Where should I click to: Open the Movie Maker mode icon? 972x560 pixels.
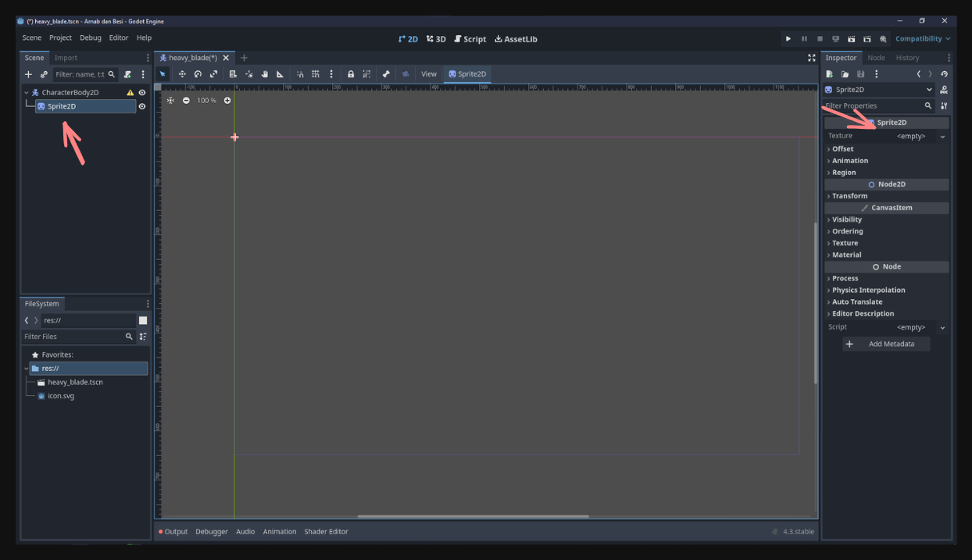point(883,38)
